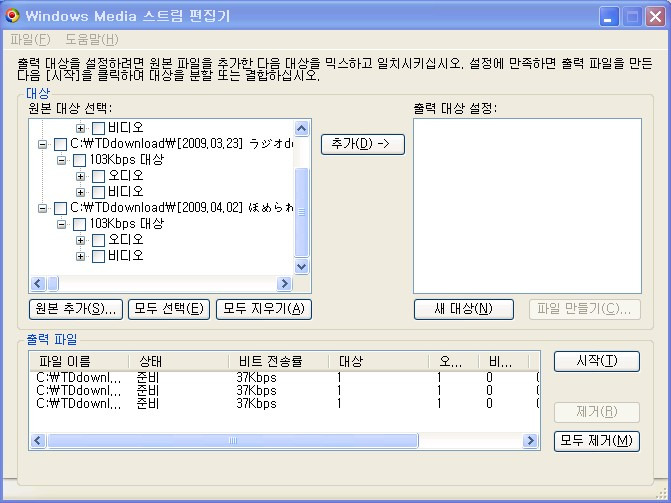
Task: Click inside the empty 출력 대상 설정 list box
Action: pyautogui.click(x=527, y=206)
